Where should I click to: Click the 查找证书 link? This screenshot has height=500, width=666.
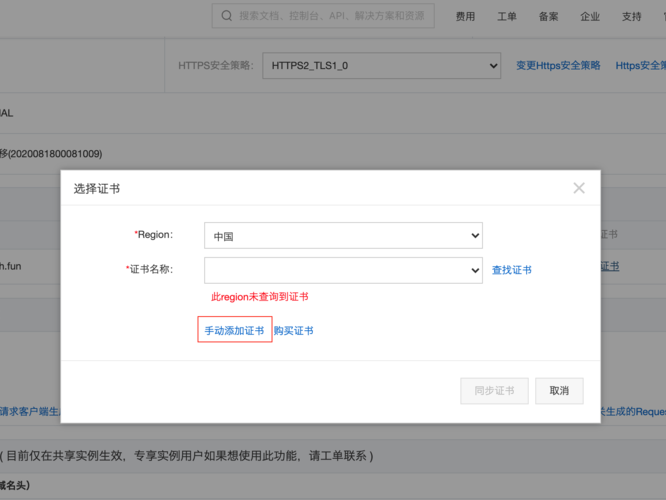pos(511,270)
